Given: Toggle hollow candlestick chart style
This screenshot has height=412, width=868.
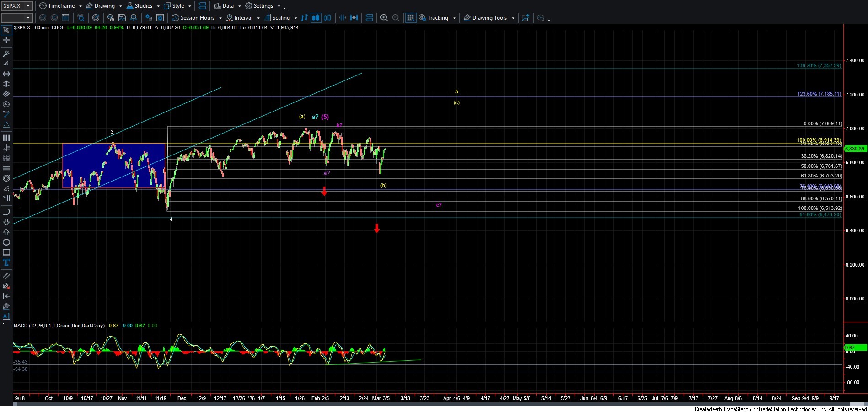Looking at the screenshot, I should (327, 18).
